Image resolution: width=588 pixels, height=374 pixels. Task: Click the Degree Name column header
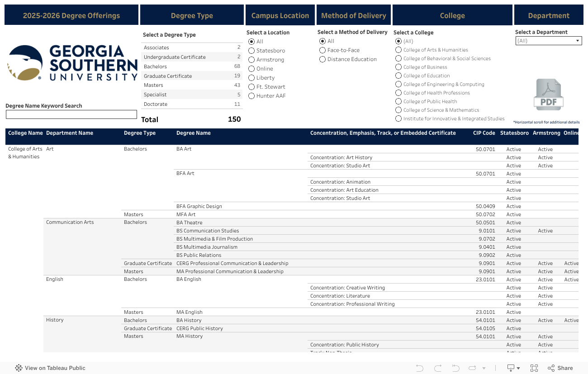193,133
